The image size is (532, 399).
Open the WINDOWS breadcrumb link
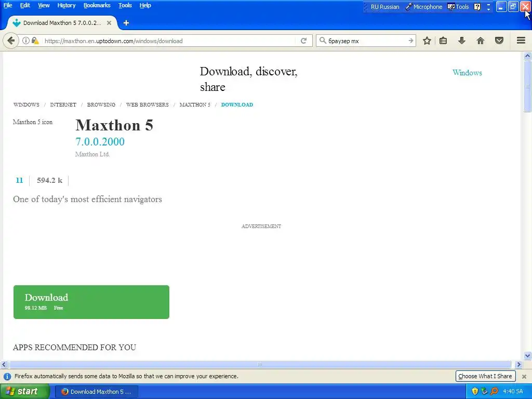pyautogui.click(x=26, y=104)
